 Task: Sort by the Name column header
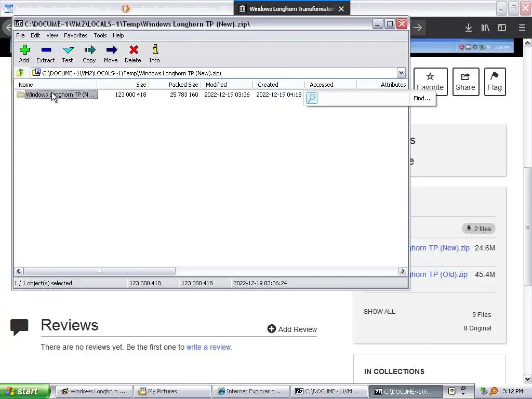point(56,85)
